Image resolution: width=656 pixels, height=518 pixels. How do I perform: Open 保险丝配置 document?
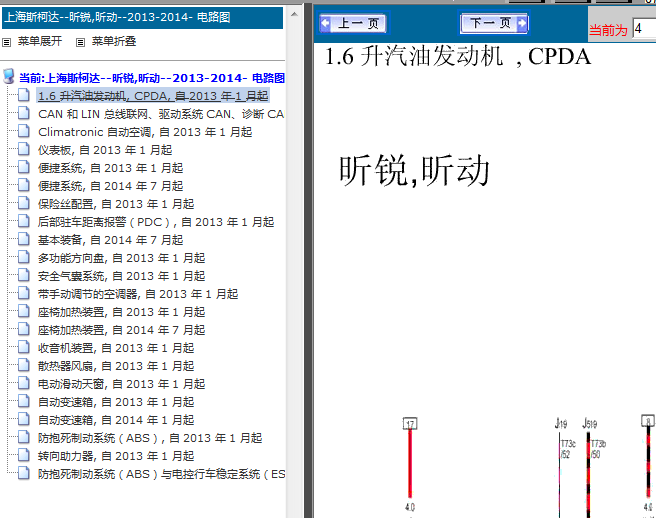pyautogui.click(x=116, y=204)
